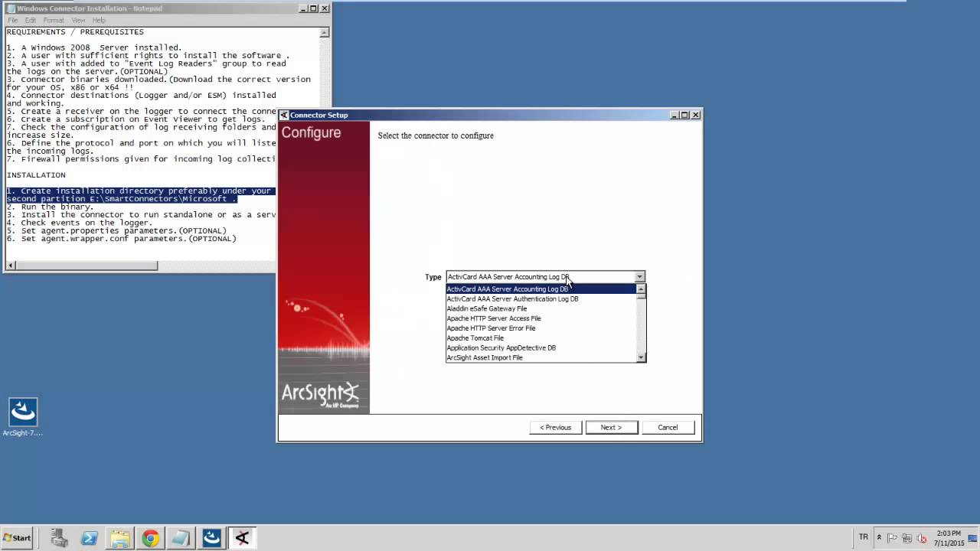Click the Notepad title bar icon

click(x=11, y=8)
